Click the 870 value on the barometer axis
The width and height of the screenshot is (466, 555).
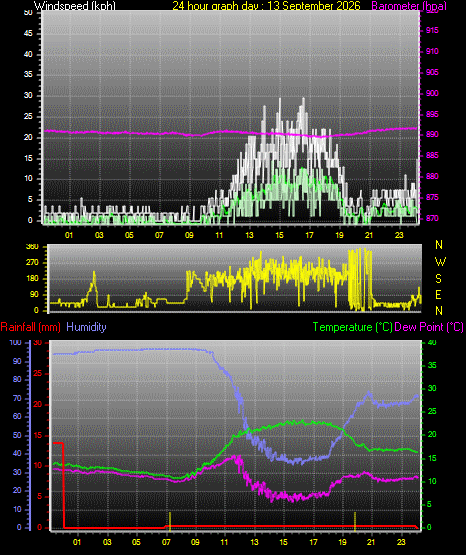click(432, 218)
